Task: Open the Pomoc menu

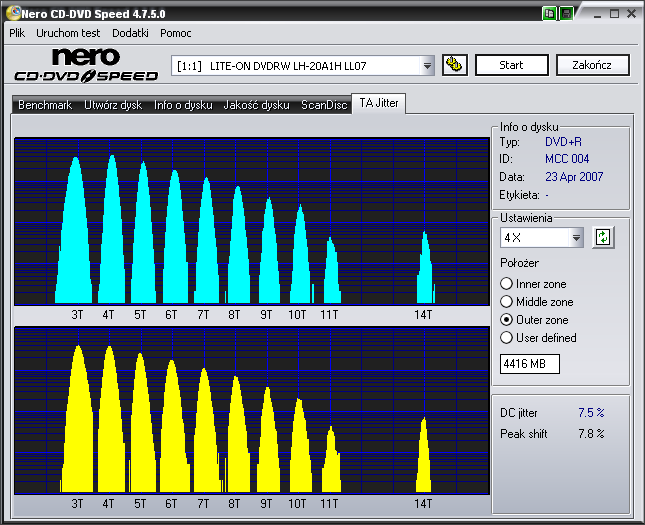Action: point(176,33)
